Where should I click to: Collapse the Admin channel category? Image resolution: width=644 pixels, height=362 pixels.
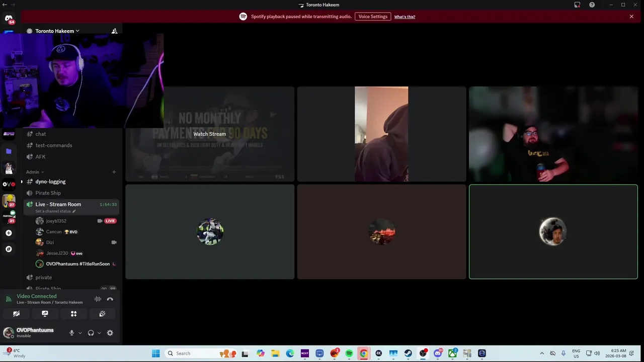click(x=35, y=172)
